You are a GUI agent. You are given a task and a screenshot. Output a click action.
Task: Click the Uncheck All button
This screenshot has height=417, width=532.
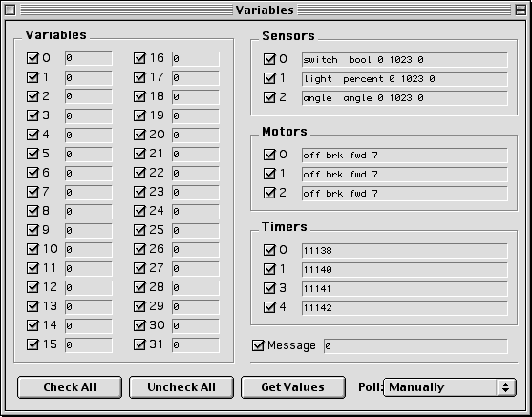(x=181, y=387)
